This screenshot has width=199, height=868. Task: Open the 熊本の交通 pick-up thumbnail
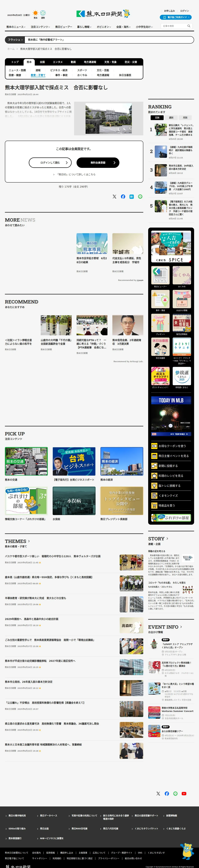coord(26,461)
